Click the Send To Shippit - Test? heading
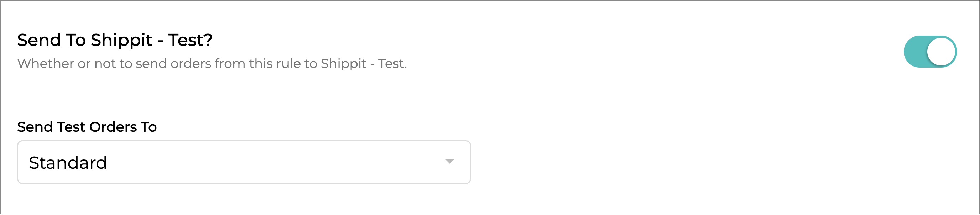 (115, 40)
